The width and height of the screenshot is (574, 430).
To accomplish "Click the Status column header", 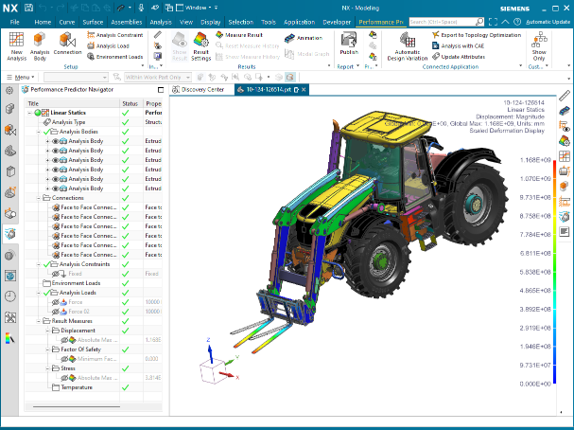I will (130, 104).
